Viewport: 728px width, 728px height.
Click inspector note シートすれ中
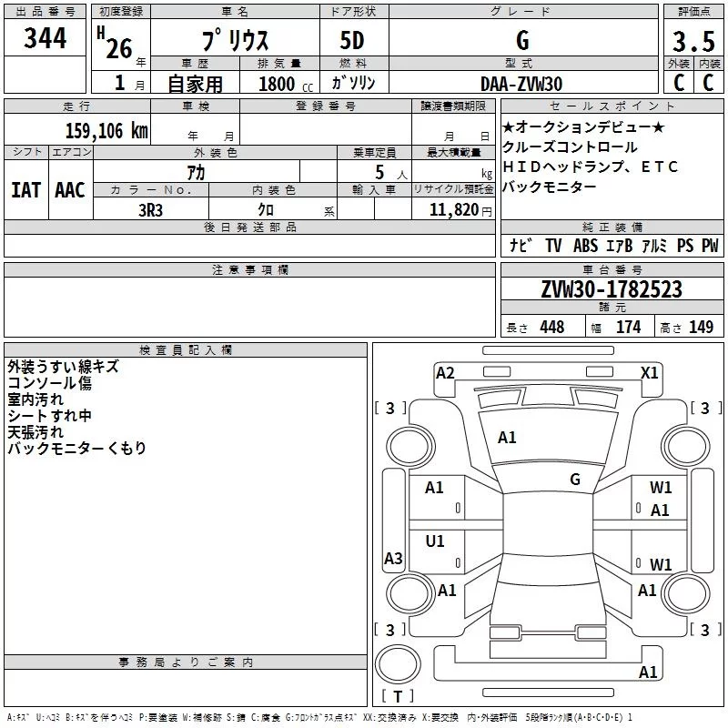(50, 416)
